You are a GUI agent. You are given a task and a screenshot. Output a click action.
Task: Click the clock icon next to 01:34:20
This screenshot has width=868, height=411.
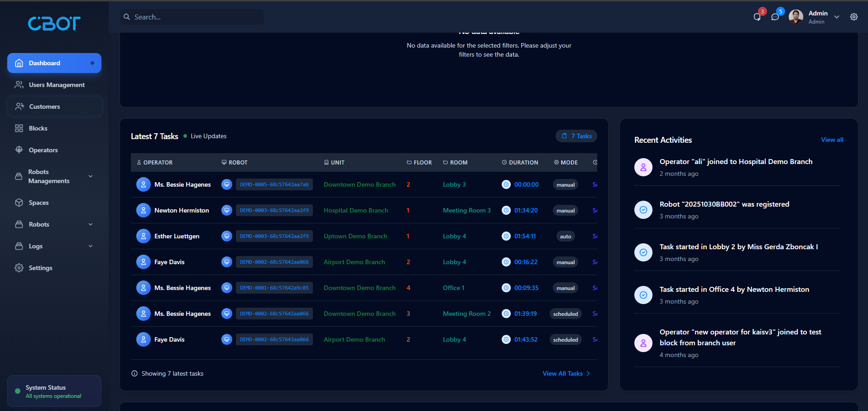click(506, 210)
